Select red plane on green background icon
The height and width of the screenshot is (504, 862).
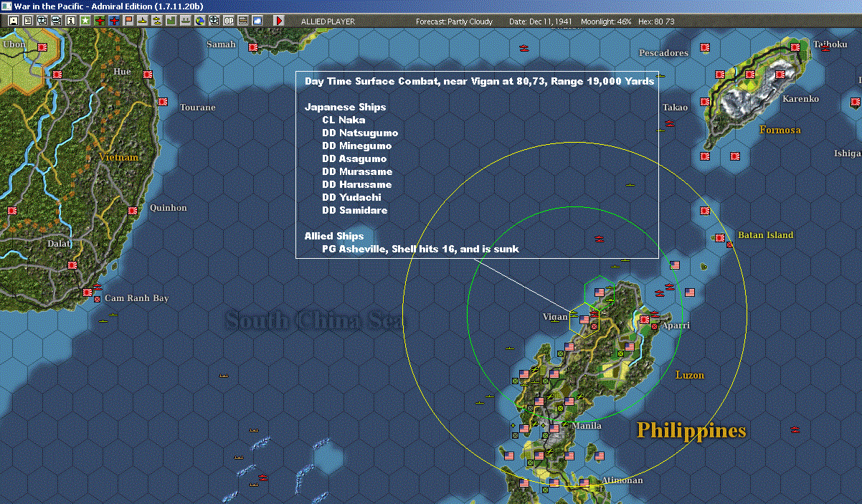pos(99,21)
